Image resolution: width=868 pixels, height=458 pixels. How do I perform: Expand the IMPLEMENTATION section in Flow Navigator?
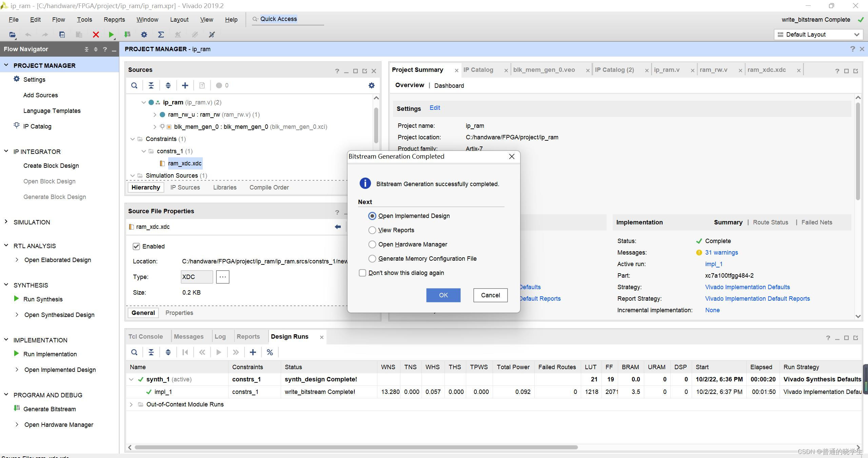tap(6, 339)
